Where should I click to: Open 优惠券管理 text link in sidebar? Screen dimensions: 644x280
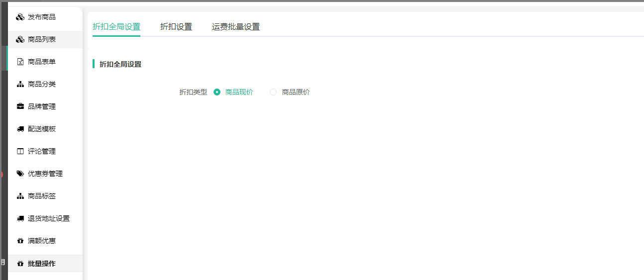tap(45, 174)
